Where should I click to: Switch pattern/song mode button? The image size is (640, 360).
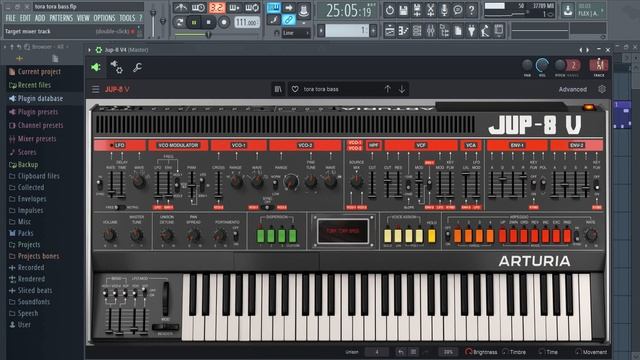[179, 22]
